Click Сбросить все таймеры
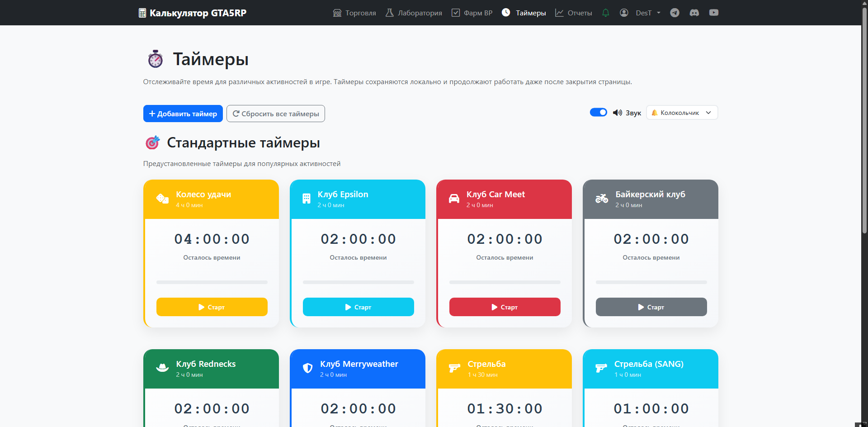Viewport: 868px width, 427px height. tap(276, 114)
